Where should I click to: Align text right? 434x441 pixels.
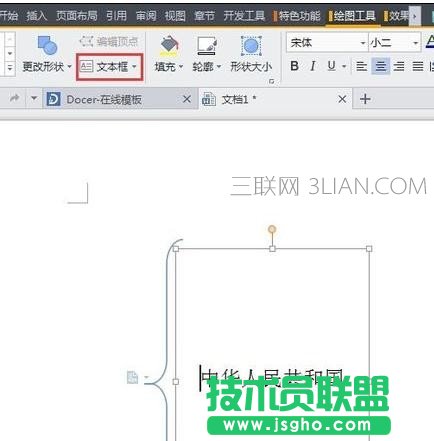click(399, 66)
